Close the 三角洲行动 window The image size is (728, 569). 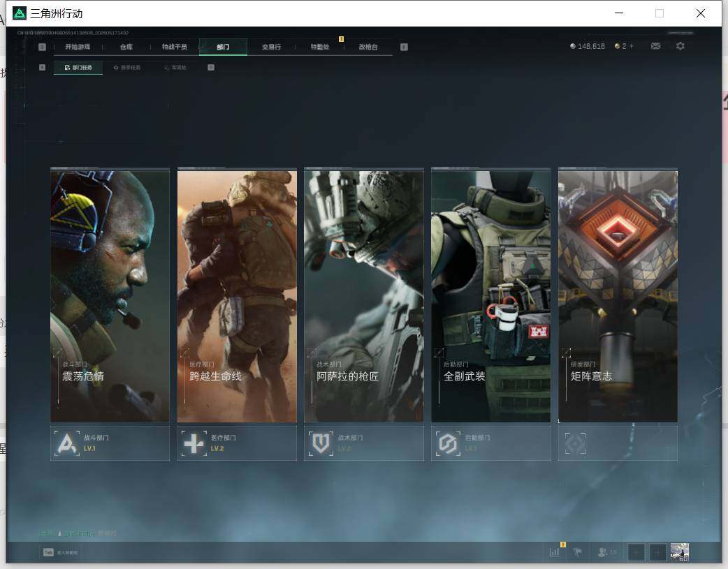click(x=701, y=13)
